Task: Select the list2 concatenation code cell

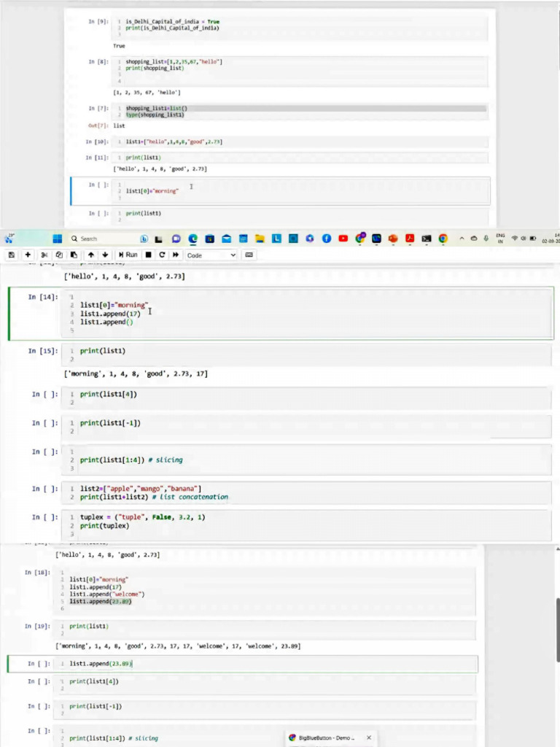Action: 306,492
